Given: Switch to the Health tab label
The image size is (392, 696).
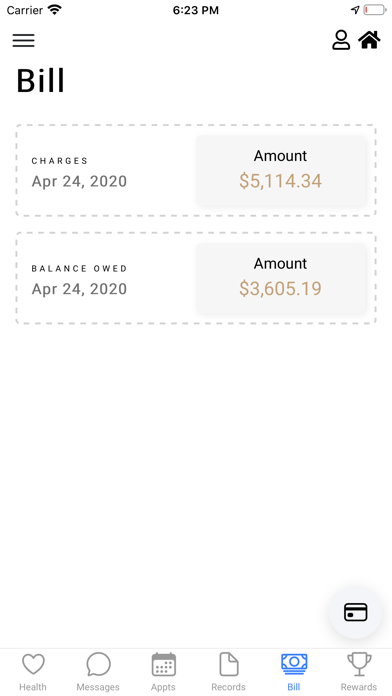Looking at the screenshot, I should (33, 687).
